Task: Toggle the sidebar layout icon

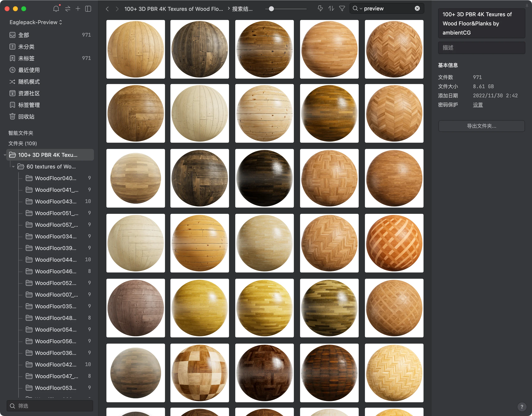Action: click(88, 9)
